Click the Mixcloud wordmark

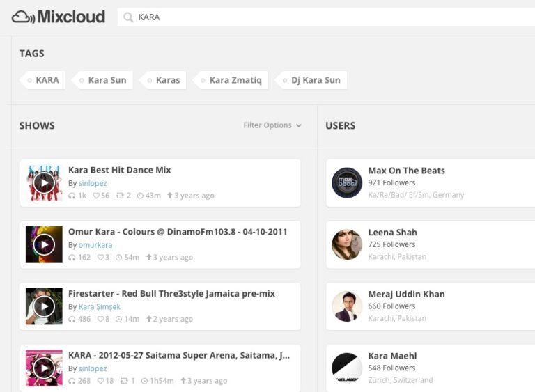pos(71,17)
